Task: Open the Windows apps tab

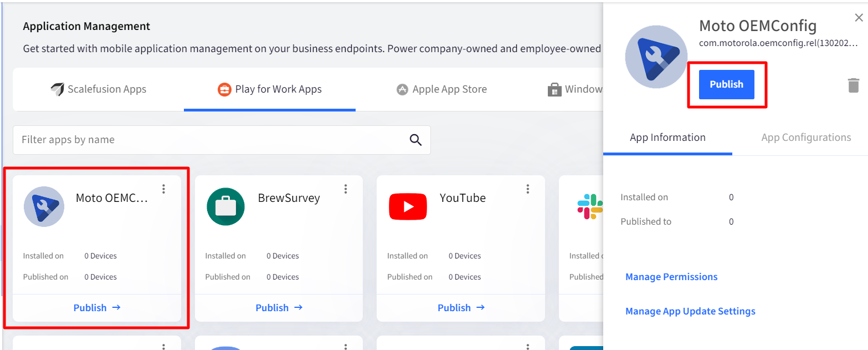Action: coord(575,89)
